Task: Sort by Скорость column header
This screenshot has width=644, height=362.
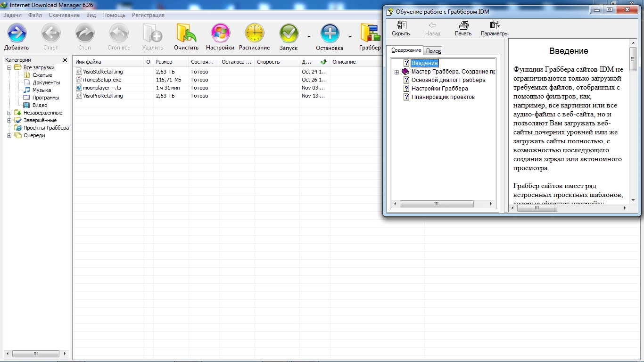Action: [277, 62]
